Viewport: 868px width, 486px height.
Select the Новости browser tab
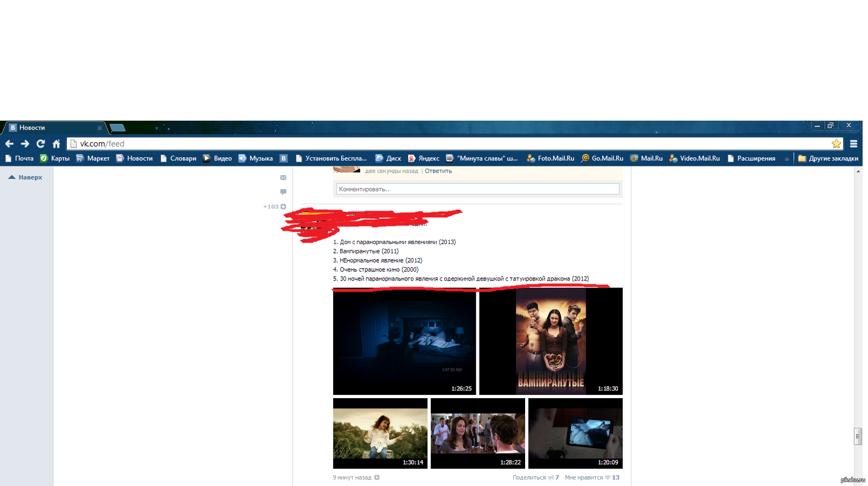[54, 128]
